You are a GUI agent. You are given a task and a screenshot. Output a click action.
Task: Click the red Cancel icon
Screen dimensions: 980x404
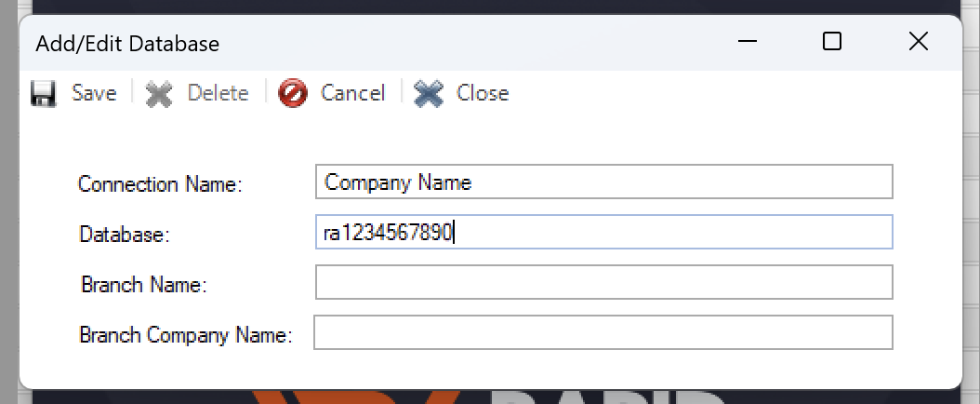coord(293,94)
